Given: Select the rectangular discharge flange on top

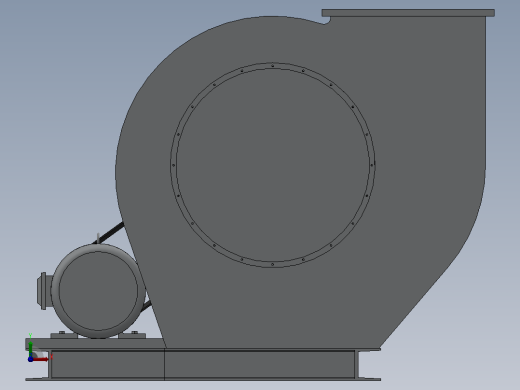Looking at the screenshot, I should [408, 13].
